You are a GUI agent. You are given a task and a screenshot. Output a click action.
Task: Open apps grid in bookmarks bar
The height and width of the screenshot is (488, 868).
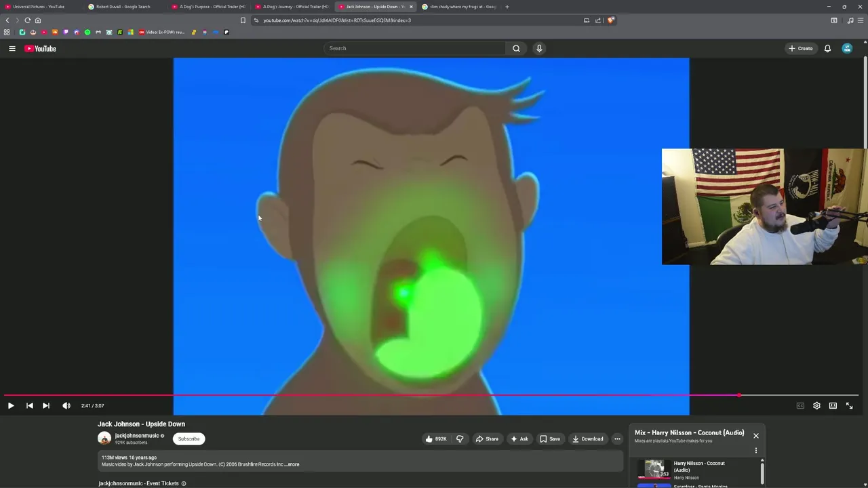point(7,32)
